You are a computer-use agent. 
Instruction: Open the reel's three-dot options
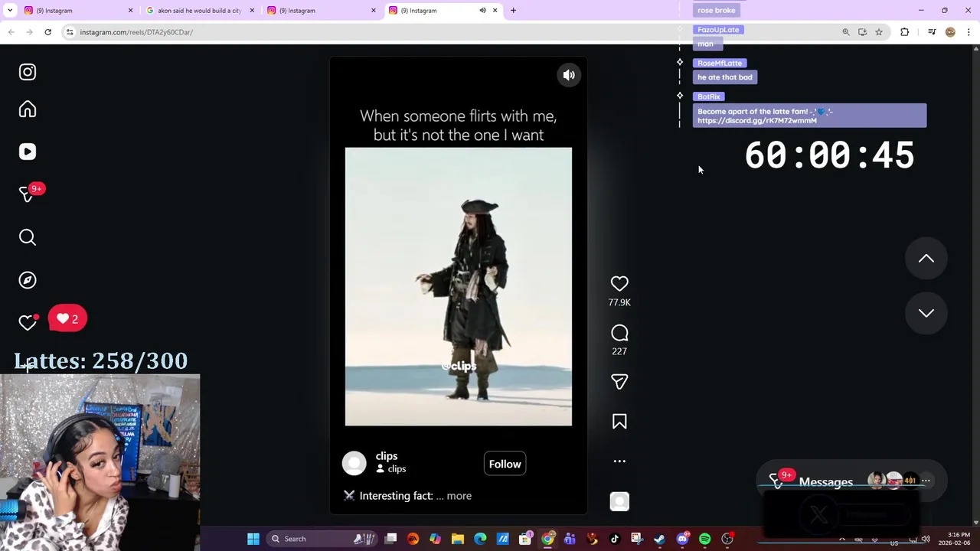[619, 461]
